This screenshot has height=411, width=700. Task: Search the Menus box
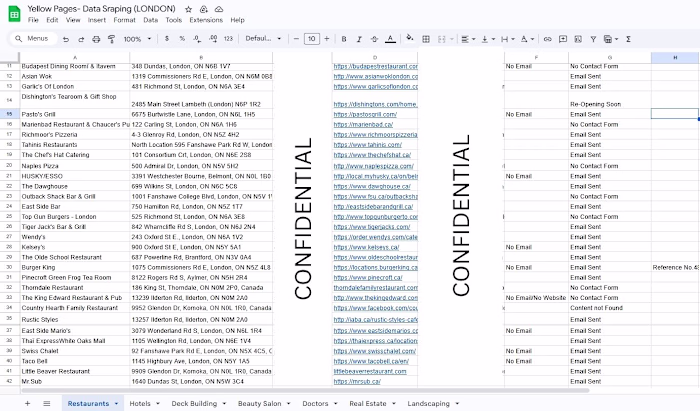(x=33, y=39)
